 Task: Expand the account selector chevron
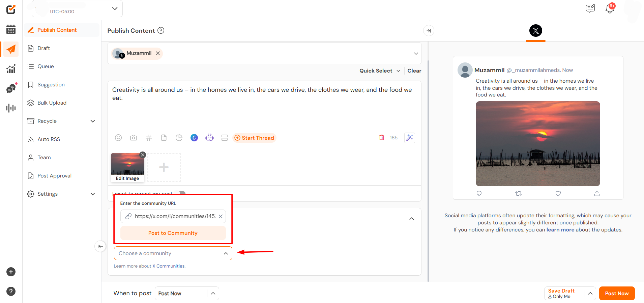[416, 54]
